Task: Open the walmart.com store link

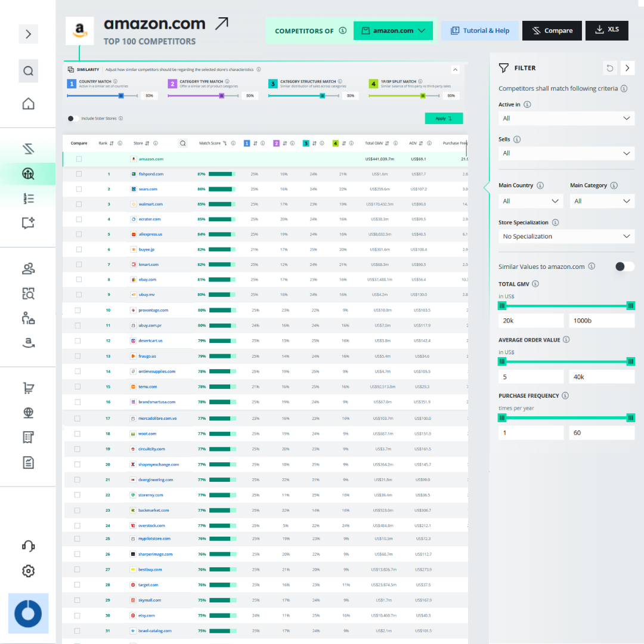Action: coord(150,204)
